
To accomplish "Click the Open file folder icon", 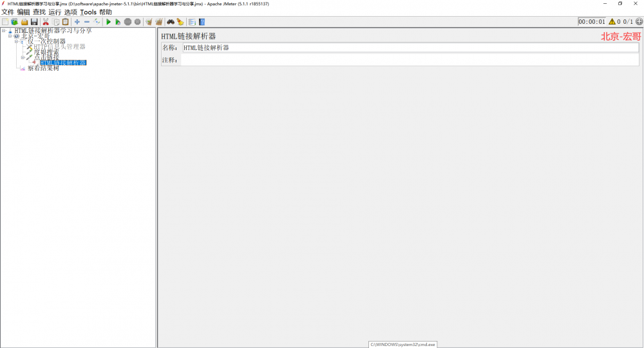I will (x=24, y=22).
